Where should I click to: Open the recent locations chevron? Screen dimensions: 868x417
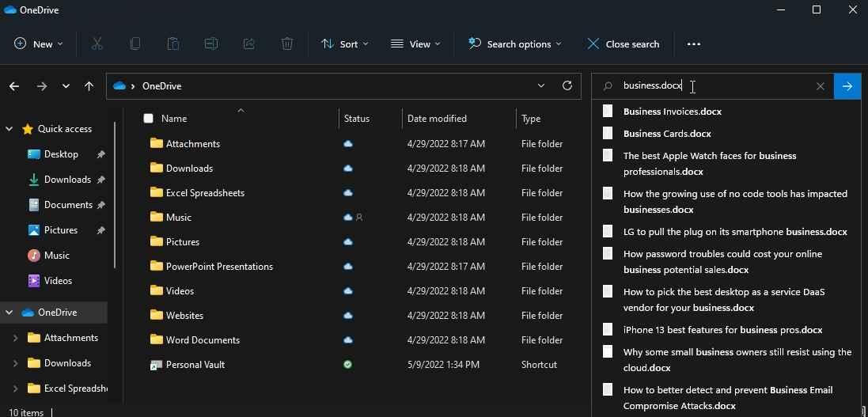[x=66, y=85]
